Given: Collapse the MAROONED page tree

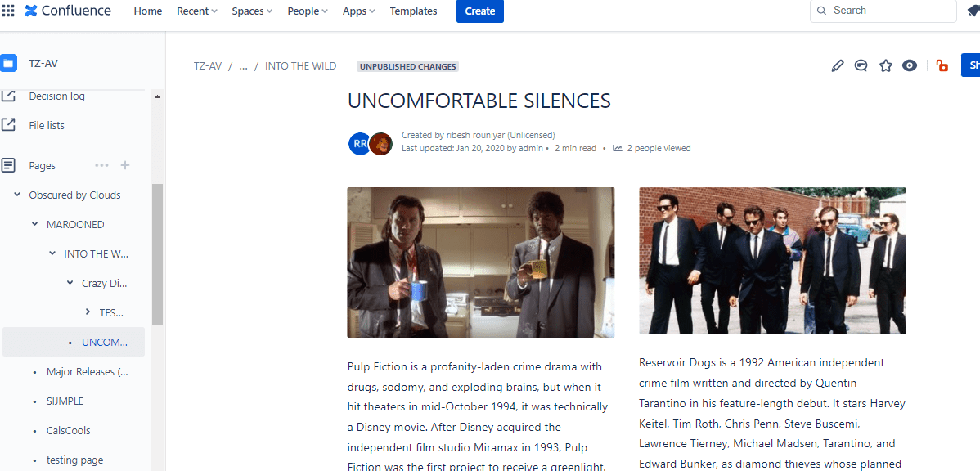Looking at the screenshot, I should [34, 224].
